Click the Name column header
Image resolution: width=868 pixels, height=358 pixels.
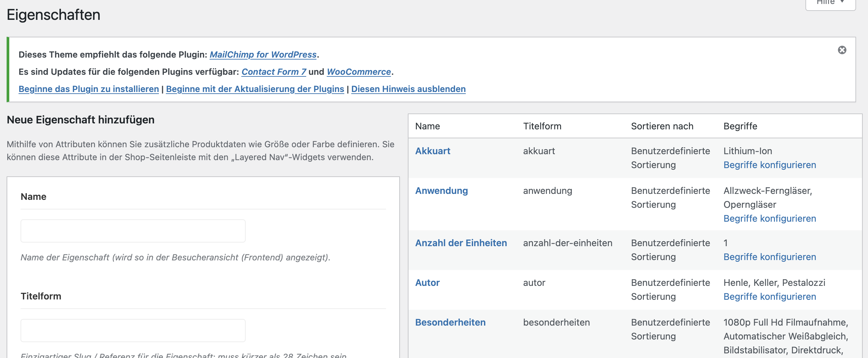tap(427, 126)
